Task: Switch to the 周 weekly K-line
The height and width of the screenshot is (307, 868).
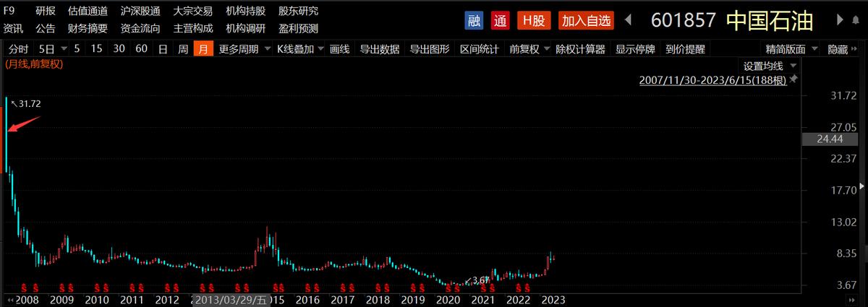Action: (x=183, y=50)
